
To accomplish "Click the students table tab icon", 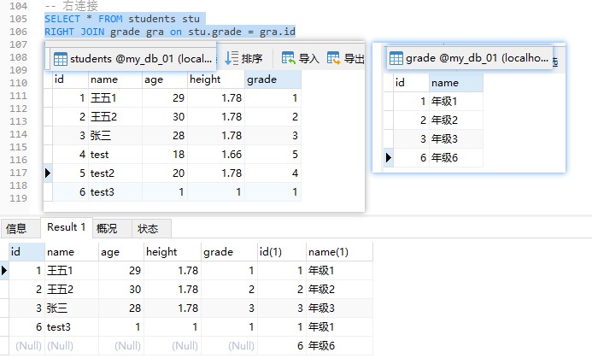I will pos(61,59).
